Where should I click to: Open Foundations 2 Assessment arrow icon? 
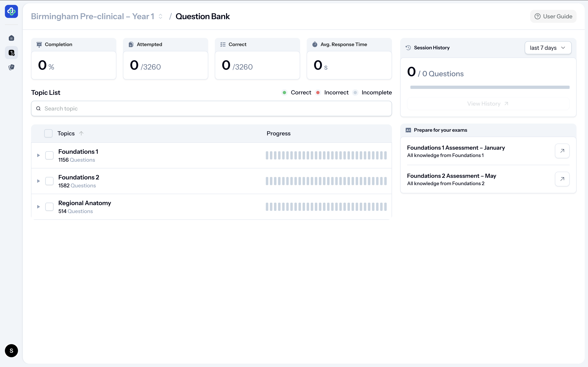[562, 179]
